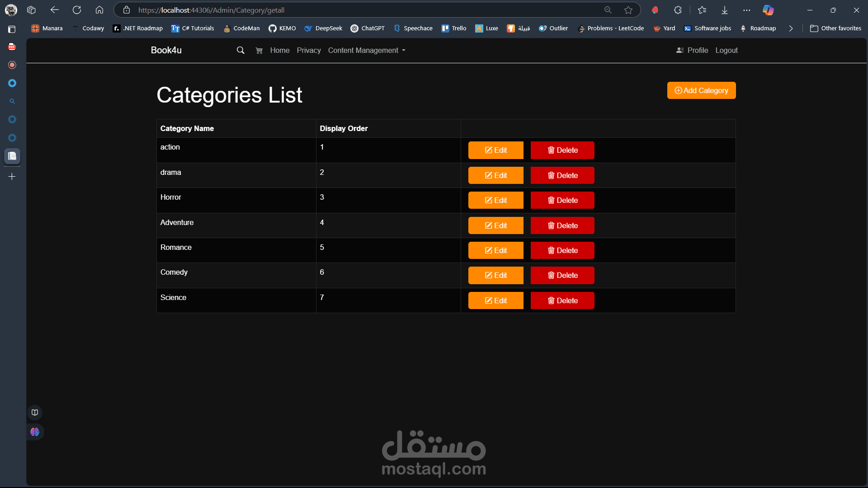868x488 pixels.
Task: Add page to favorites star icon
Action: click(x=628, y=10)
